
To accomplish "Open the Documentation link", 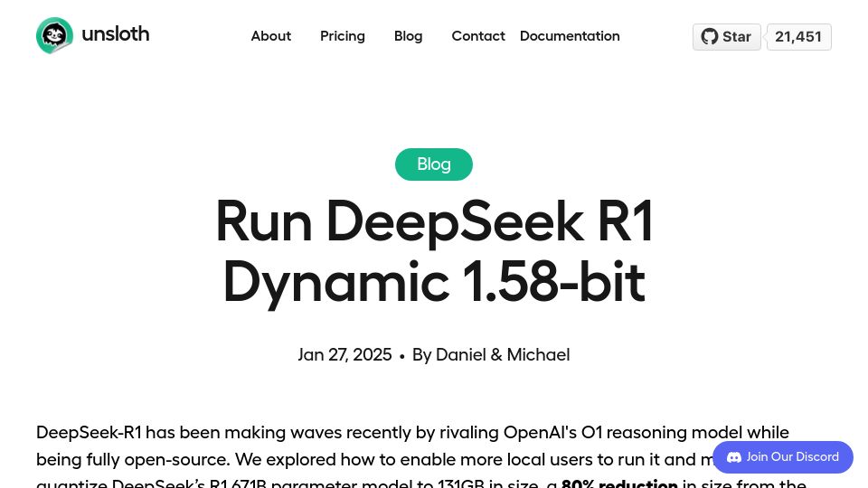I will click(x=570, y=36).
